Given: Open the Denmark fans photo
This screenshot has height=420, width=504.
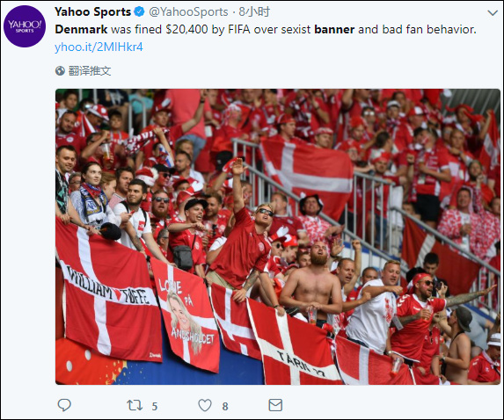Looking at the screenshot, I should coord(278,236).
